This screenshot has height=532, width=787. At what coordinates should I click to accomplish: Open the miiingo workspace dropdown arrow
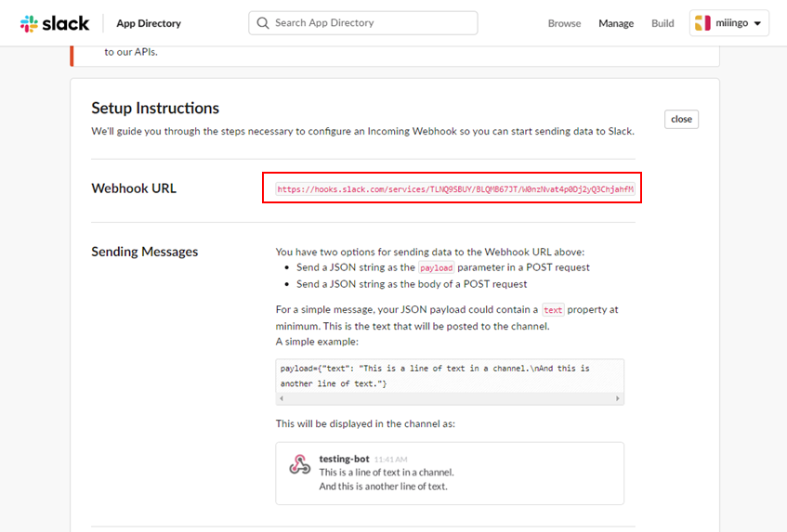pos(757,23)
